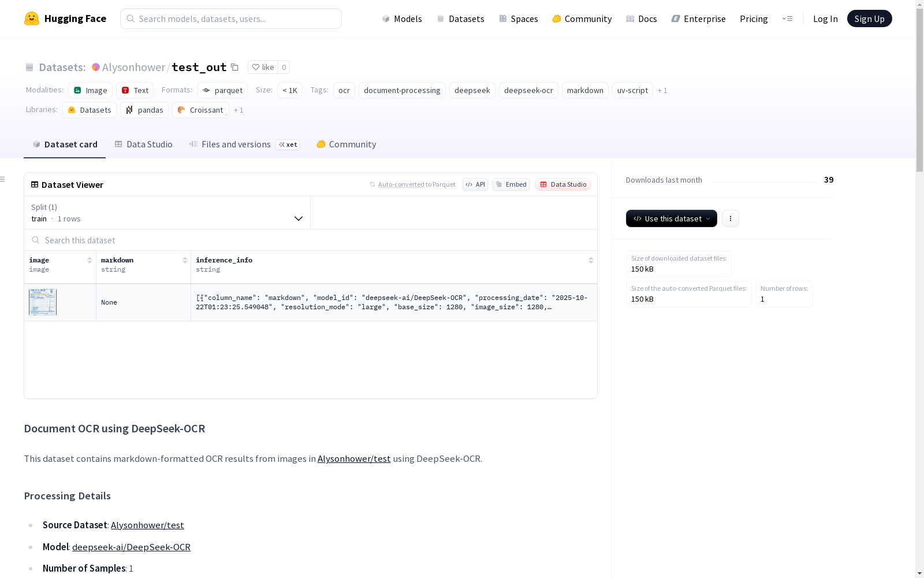
Task: Go to Spaces
Action: pos(519,18)
